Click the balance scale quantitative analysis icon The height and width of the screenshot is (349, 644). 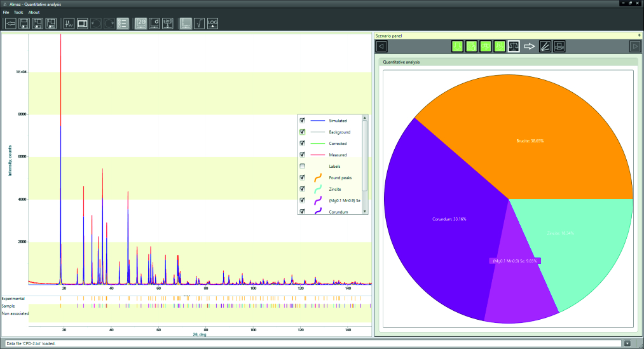pyautogui.click(x=513, y=46)
